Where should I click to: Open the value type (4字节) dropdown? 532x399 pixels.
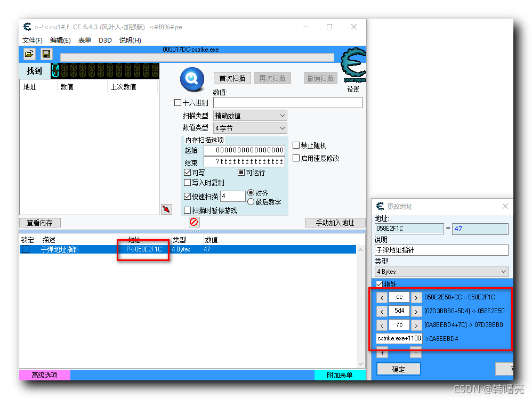250,128
